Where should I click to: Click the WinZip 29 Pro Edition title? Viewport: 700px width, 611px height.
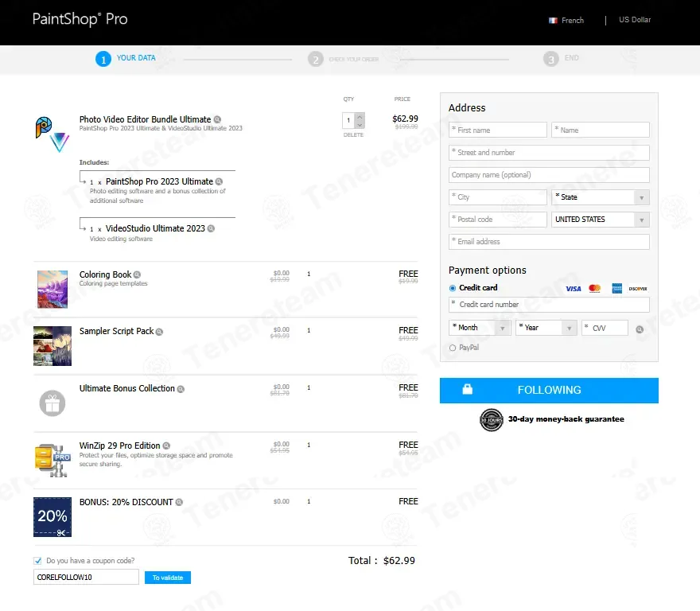[119, 446]
